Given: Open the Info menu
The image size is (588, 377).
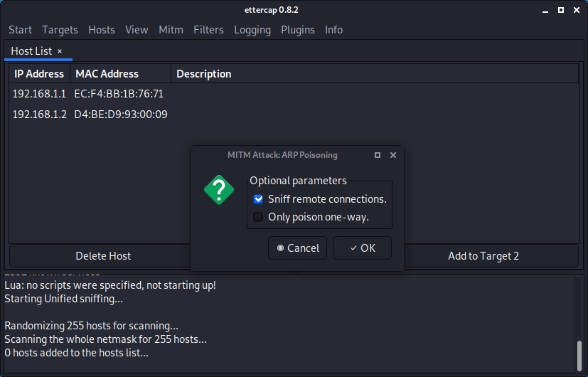Looking at the screenshot, I should (333, 30).
